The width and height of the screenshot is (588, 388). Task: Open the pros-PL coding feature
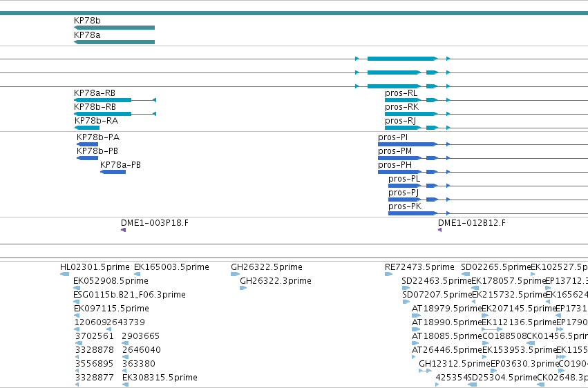[413, 186]
